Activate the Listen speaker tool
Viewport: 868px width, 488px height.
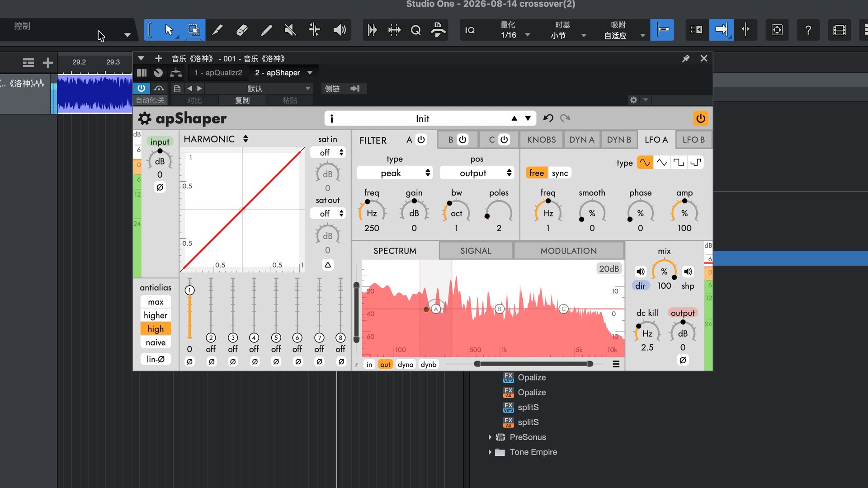click(x=339, y=30)
